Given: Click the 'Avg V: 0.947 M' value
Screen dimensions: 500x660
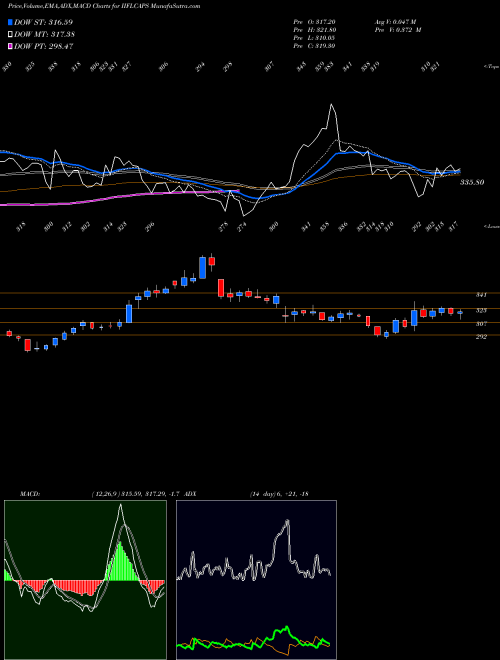Looking at the screenshot, I should [x=395, y=22].
